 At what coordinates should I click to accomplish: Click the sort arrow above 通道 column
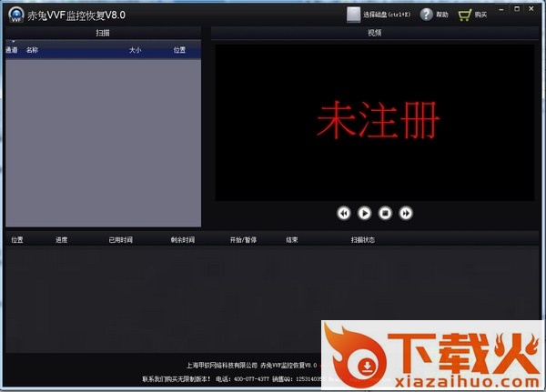[x=14, y=42]
